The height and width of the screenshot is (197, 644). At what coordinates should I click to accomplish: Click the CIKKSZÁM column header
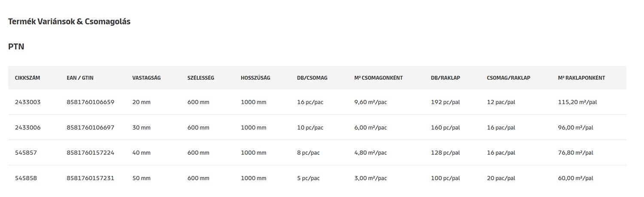pyautogui.click(x=27, y=78)
